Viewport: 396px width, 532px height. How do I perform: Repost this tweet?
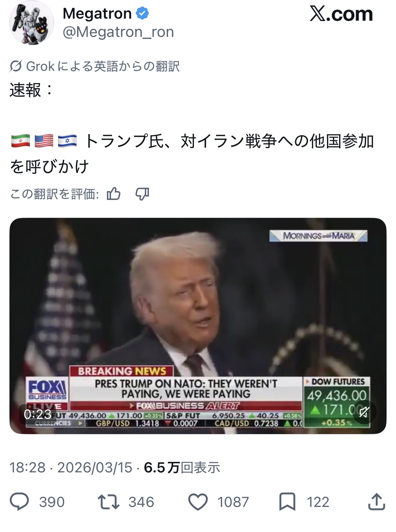coord(108,502)
